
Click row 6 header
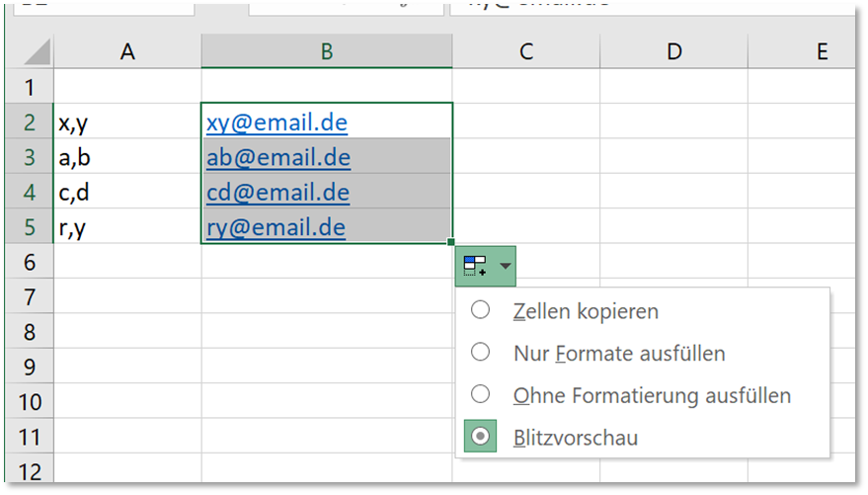[x=29, y=262]
